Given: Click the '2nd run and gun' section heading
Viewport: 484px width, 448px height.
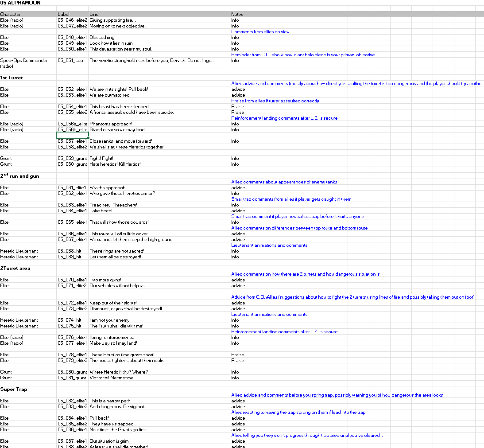Looking at the screenshot, I should click(20, 176).
